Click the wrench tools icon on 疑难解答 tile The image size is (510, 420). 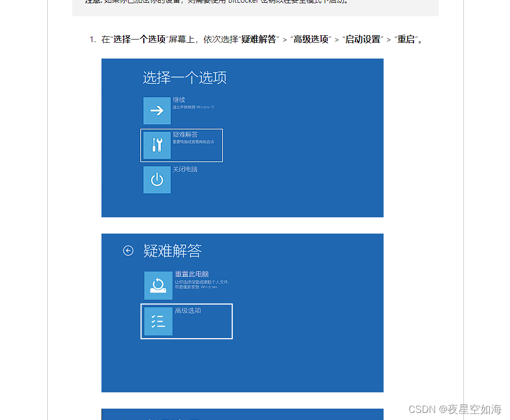(x=157, y=145)
